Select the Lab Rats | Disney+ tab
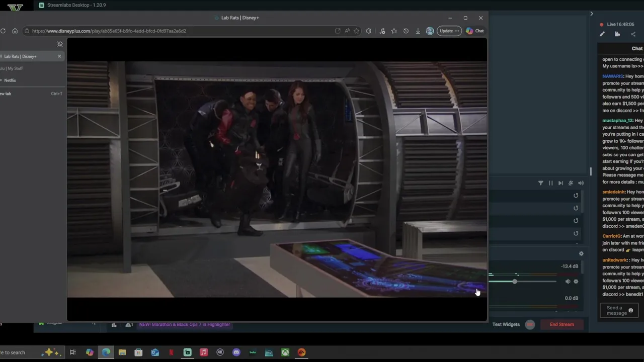This screenshot has width=644, height=362. [31, 56]
